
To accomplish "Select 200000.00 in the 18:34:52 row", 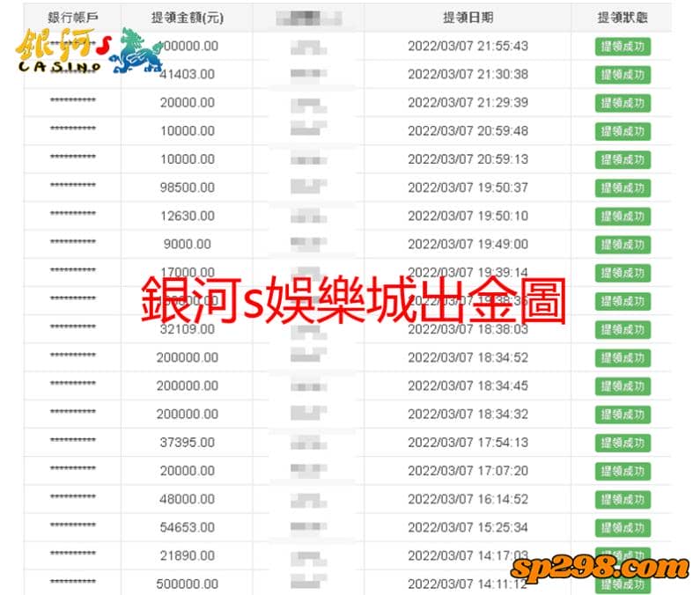I will [x=188, y=357].
